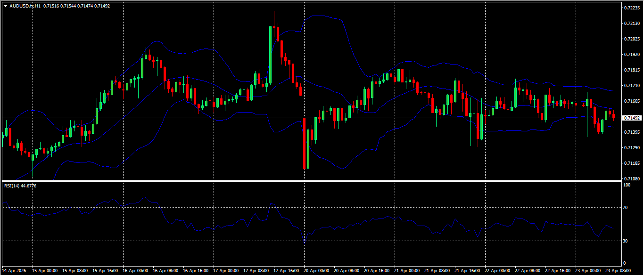Click the RSI value 44.6776 readout
644x275 pixels.
(28, 185)
